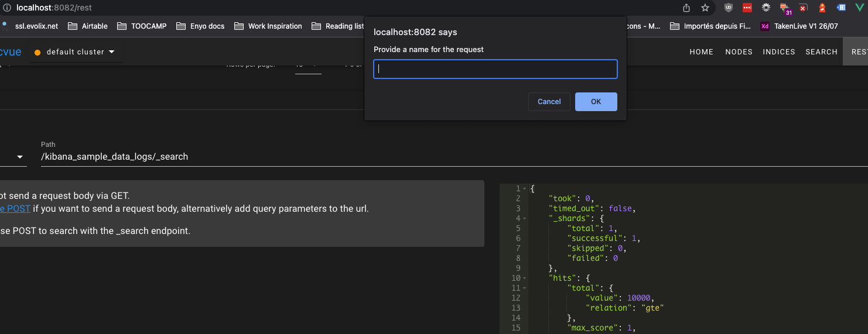The height and width of the screenshot is (334, 868).
Task: Open the TOOCAMP bookmark folder
Action: (142, 26)
